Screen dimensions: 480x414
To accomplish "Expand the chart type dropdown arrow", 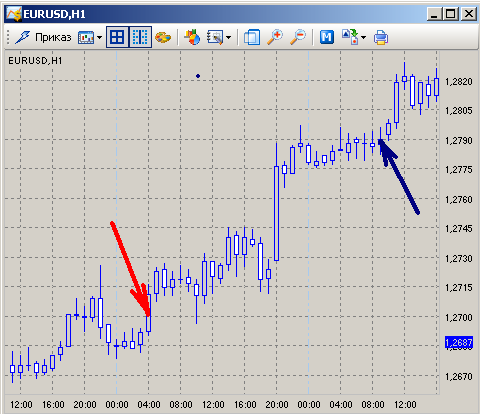I will tap(99, 37).
